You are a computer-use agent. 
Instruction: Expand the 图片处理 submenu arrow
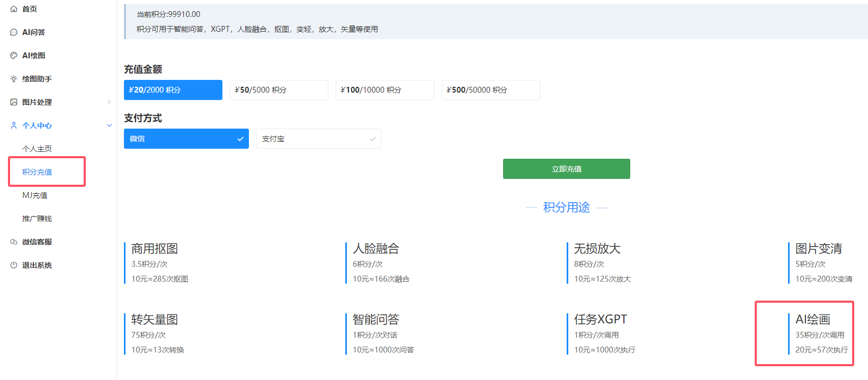coord(109,102)
